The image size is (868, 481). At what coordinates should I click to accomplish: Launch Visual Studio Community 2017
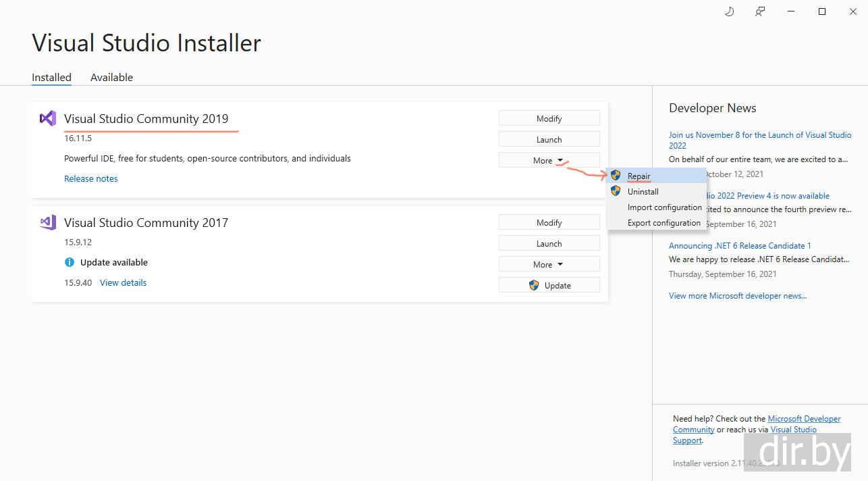pos(549,243)
